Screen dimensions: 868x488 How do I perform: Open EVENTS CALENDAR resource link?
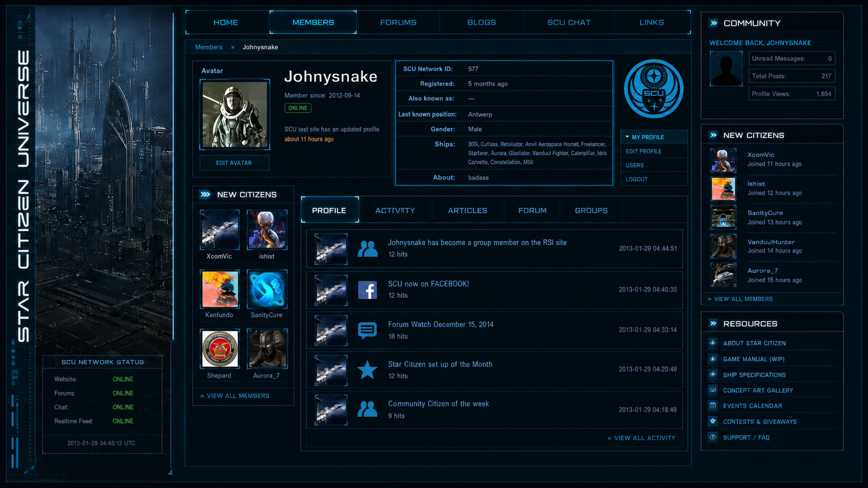tap(752, 406)
